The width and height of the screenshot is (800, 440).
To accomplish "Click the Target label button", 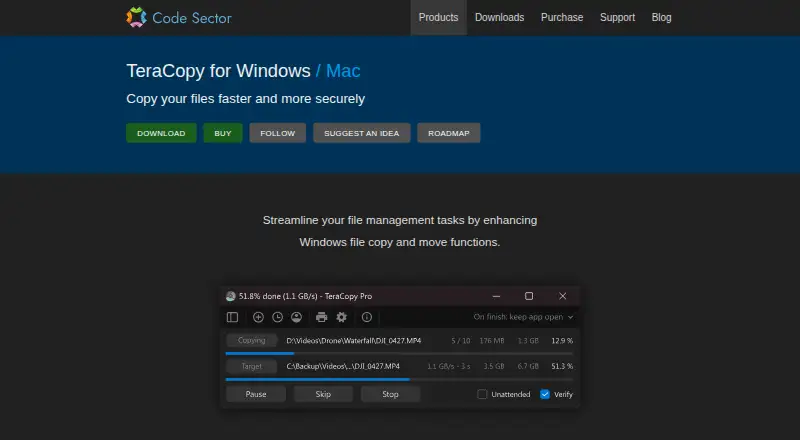I will click(252, 366).
